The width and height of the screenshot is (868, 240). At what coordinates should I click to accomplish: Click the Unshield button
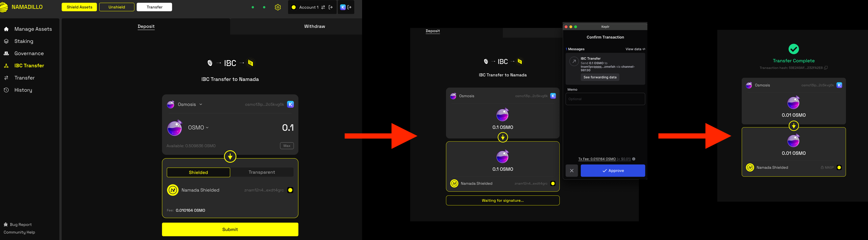tap(117, 7)
